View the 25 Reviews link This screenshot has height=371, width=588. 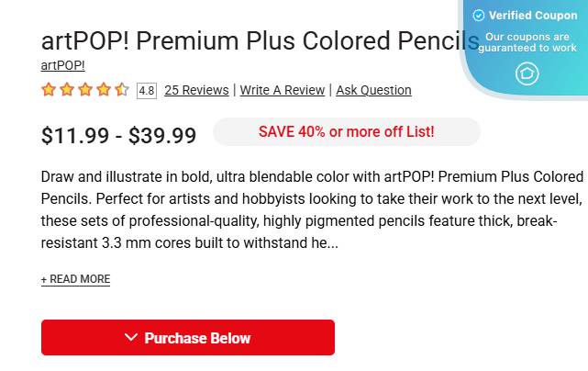(x=196, y=90)
